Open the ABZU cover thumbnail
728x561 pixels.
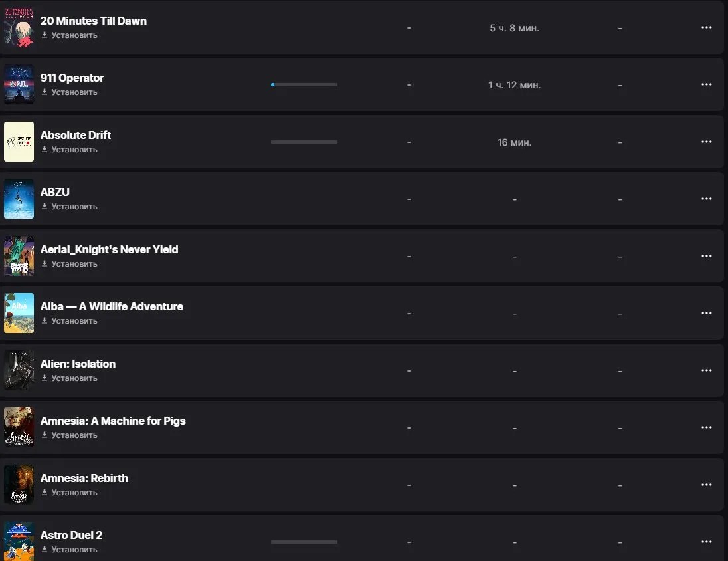[x=19, y=199]
